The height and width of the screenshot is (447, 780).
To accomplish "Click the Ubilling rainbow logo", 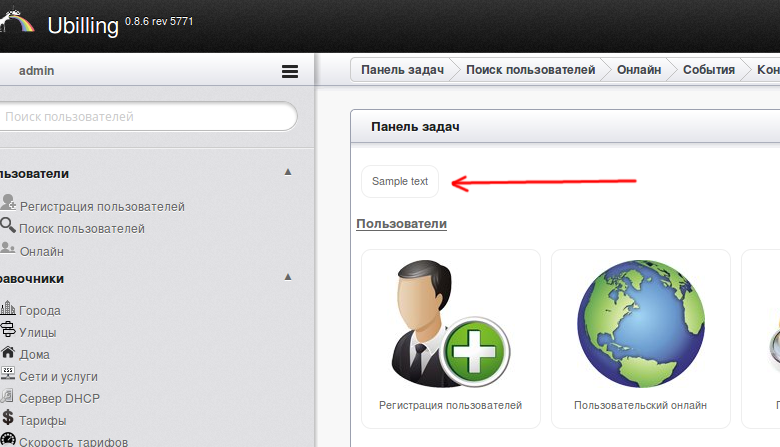I will [x=17, y=21].
